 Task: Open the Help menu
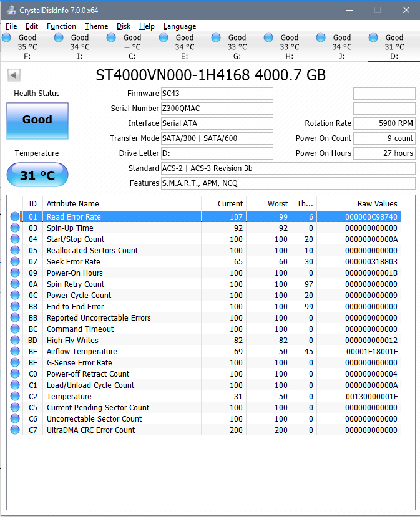147,26
